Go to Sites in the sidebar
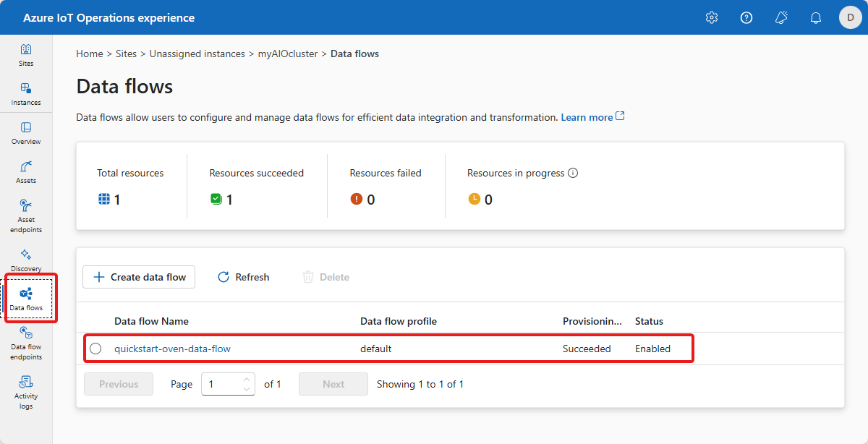The image size is (868, 444). (x=26, y=55)
